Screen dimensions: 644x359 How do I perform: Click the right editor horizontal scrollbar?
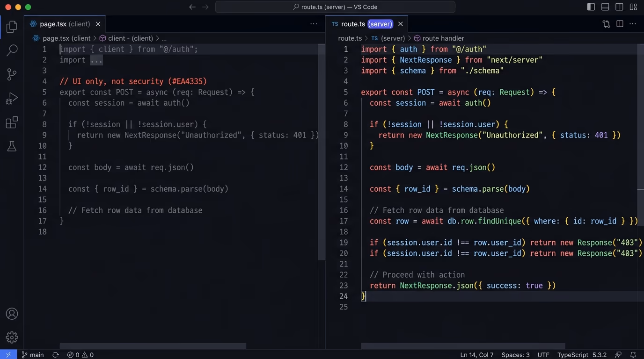(463, 346)
